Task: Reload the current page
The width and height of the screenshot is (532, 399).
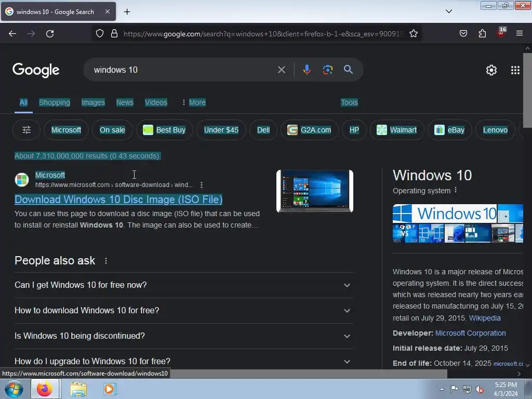Action: (x=50, y=34)
